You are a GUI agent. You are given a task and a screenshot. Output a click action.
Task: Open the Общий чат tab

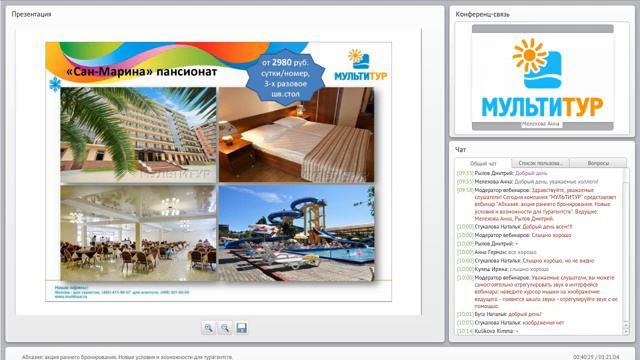pyautogui.click(x=483, y=163)
